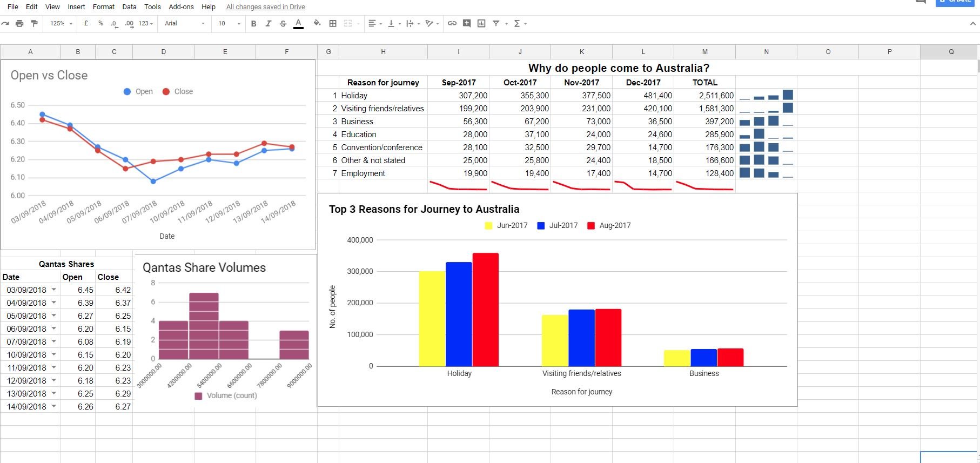Image resolution: width=980 pixels, height=463 pixels.
Task: Select column A header
Action: 30,52
